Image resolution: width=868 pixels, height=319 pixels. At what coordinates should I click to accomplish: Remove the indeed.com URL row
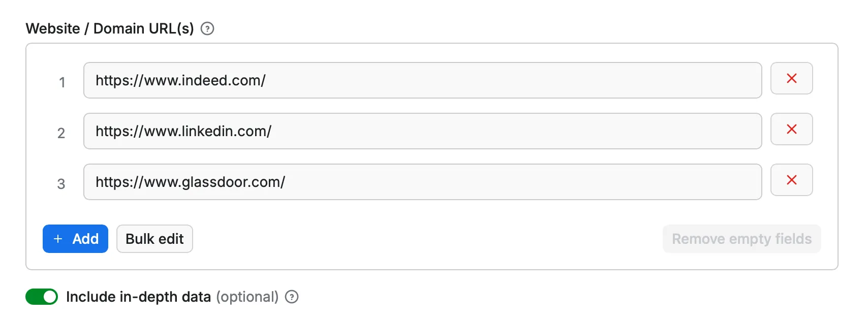791,78
